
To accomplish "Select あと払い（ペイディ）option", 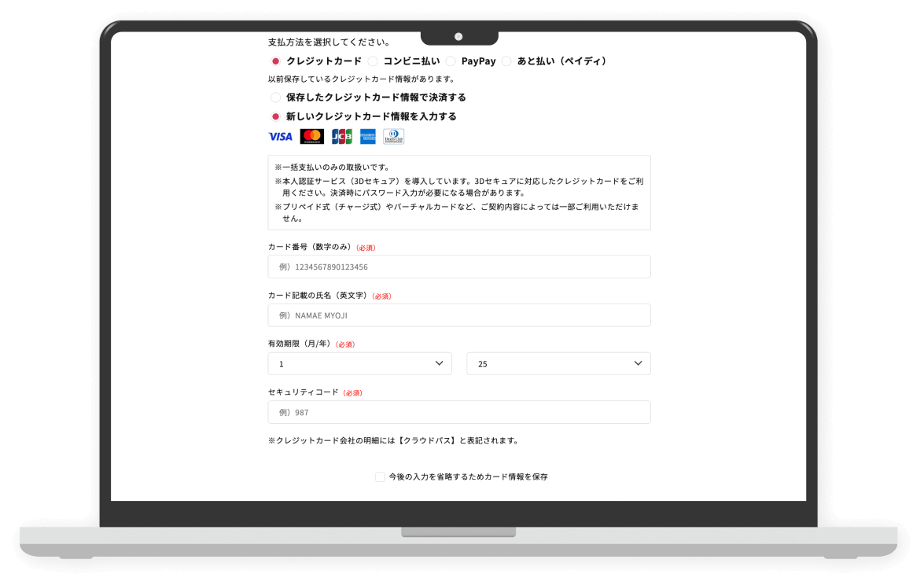I will tap(506, 61).
